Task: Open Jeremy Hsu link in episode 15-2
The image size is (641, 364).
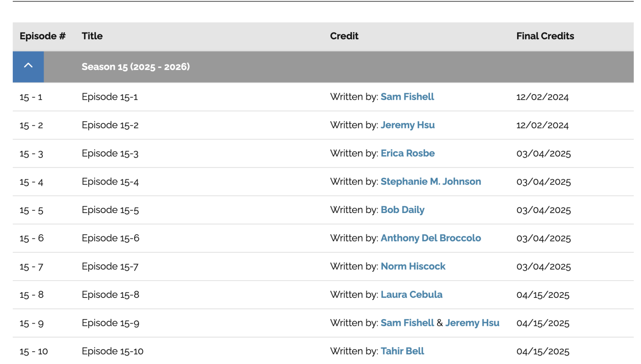Action: [407, 125]
